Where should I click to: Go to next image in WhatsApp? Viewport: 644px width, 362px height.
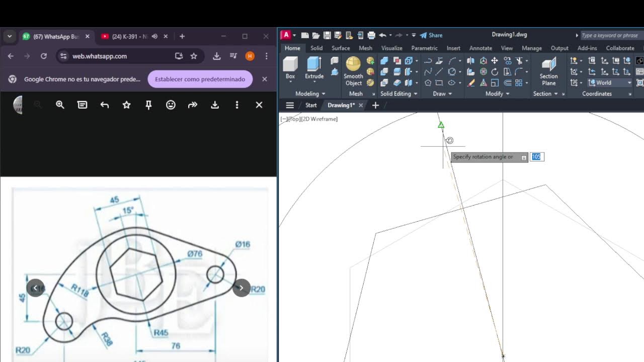coord(242,288)
